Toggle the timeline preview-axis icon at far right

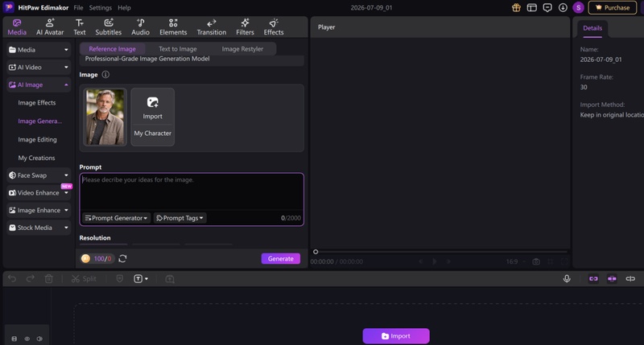pos(630,279)
